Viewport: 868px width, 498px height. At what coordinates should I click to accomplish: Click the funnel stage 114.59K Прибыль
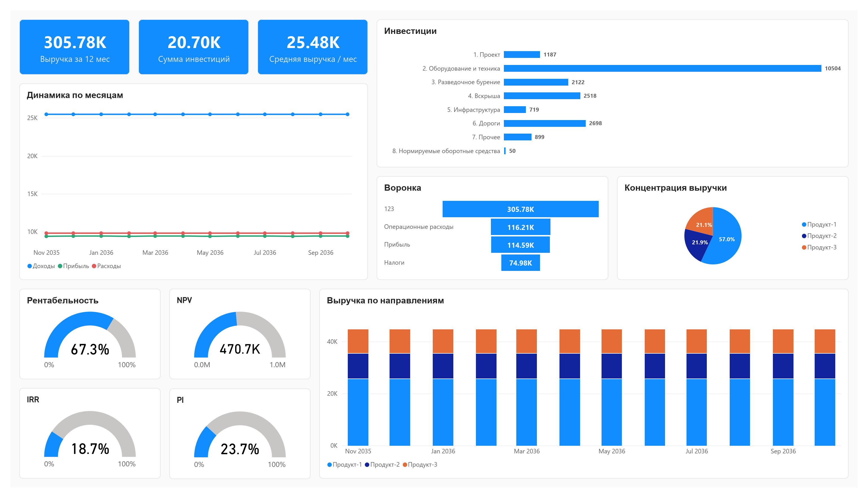(521, 245)
